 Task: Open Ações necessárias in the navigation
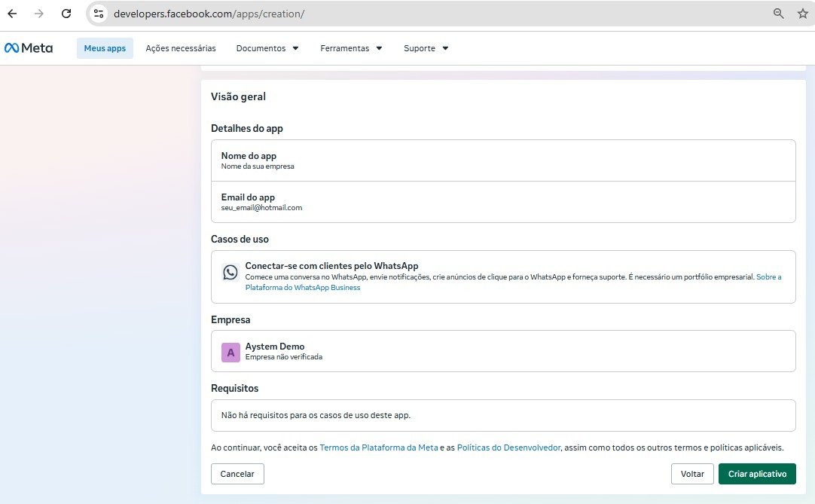point(180,48)
